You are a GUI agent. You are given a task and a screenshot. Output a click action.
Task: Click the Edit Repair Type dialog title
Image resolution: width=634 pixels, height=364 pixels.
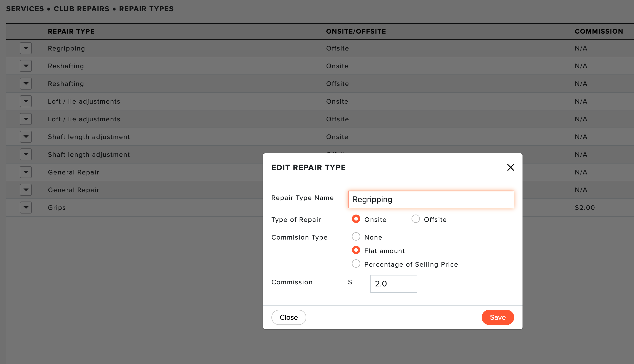[308, 167]
